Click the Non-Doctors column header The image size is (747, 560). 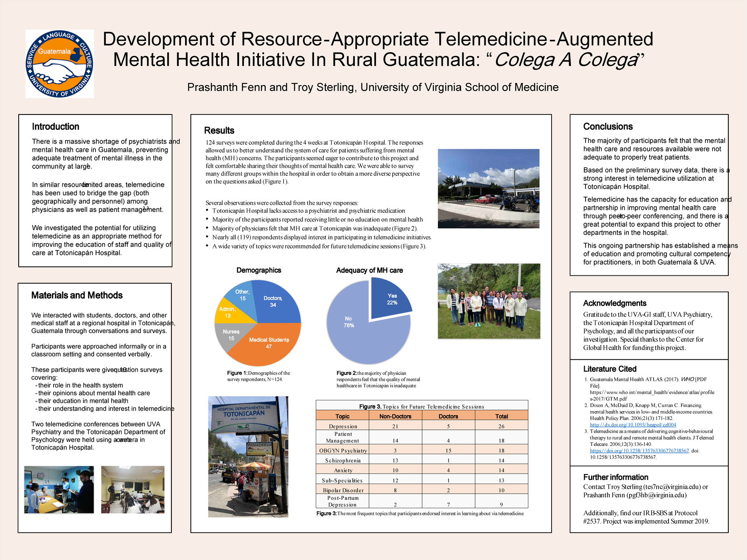tap(395, 416)
